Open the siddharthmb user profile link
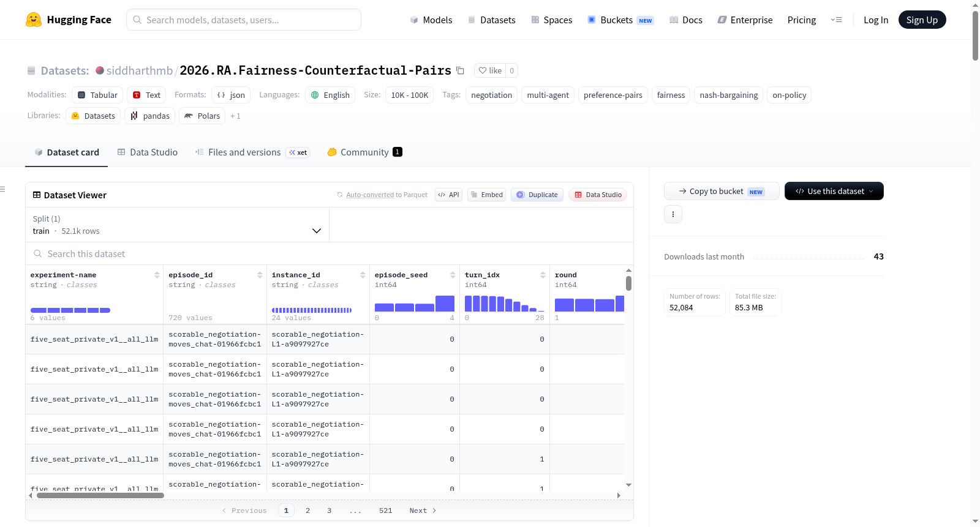The height and width of the screenshot is (527, 980). [140, 70]
